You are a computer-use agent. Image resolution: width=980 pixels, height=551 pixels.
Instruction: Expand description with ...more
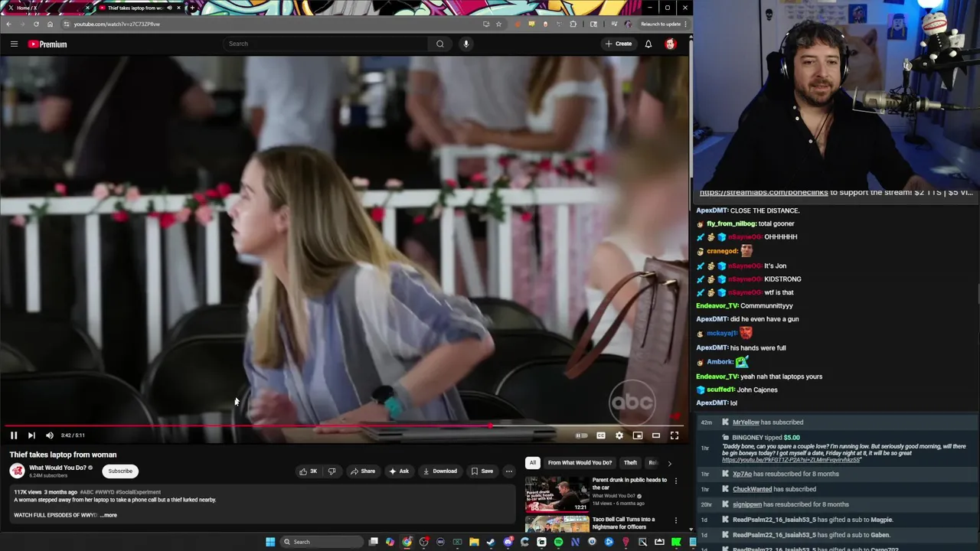(x=109, y=515)
